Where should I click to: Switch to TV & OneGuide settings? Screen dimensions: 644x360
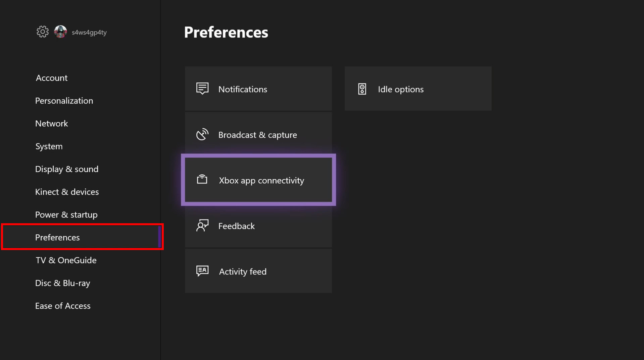tap(66, 260)
